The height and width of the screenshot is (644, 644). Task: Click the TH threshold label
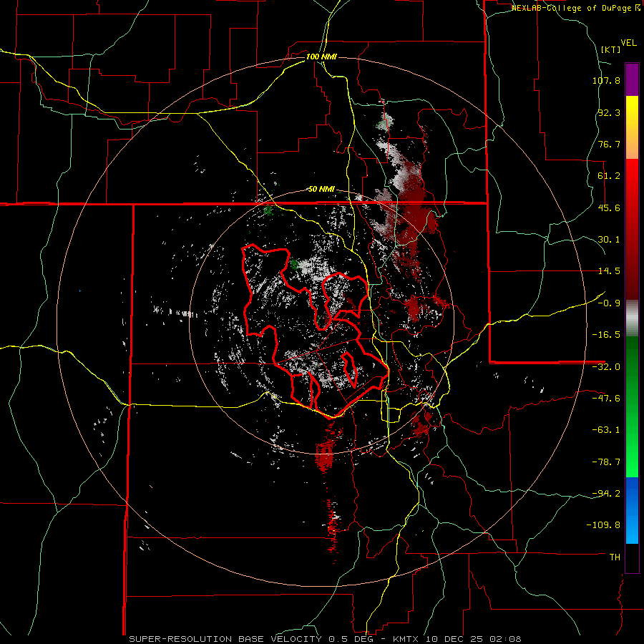pos(615,557)
